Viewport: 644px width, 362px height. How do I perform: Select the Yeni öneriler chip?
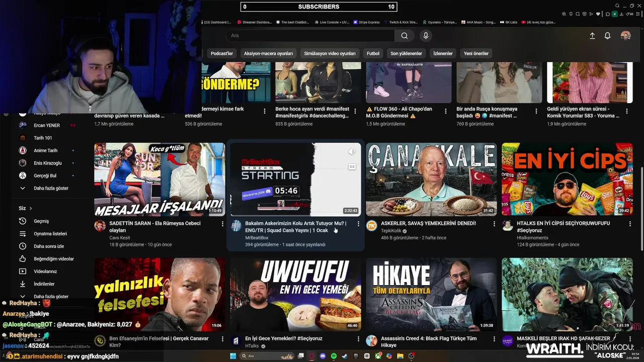pyautogui.click(x=476, y=53)
